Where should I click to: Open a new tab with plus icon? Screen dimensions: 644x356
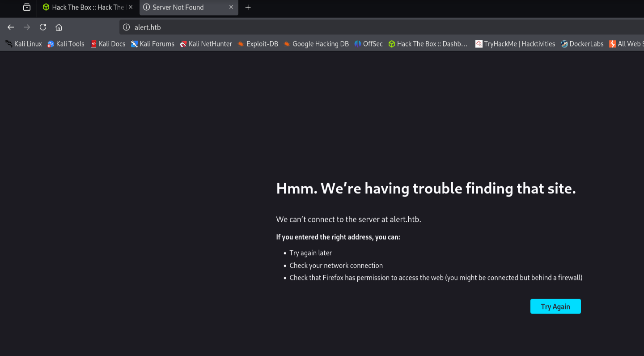248,7
